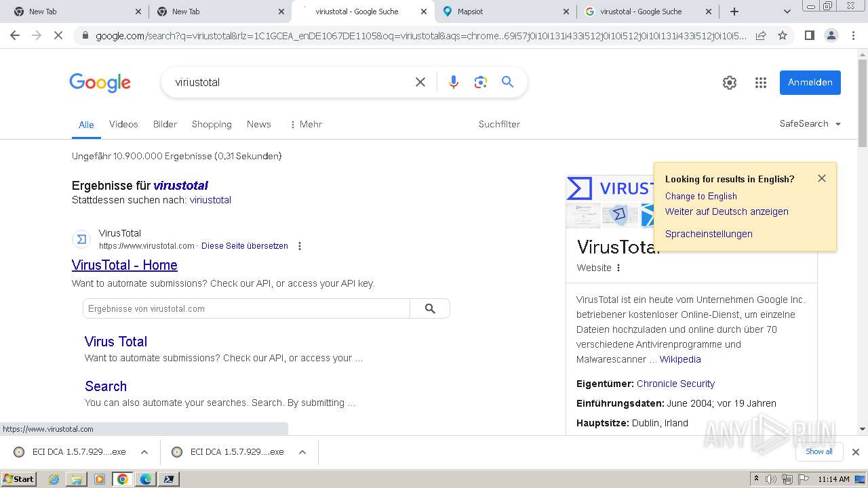Screen dimensions: 868x488
Task: Go back with the browser back arrow
Action: [x=15, y=35]
